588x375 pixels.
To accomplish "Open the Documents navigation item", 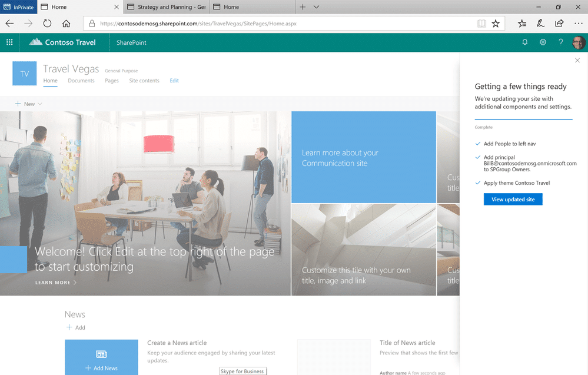I will click(x=81, y=81).
